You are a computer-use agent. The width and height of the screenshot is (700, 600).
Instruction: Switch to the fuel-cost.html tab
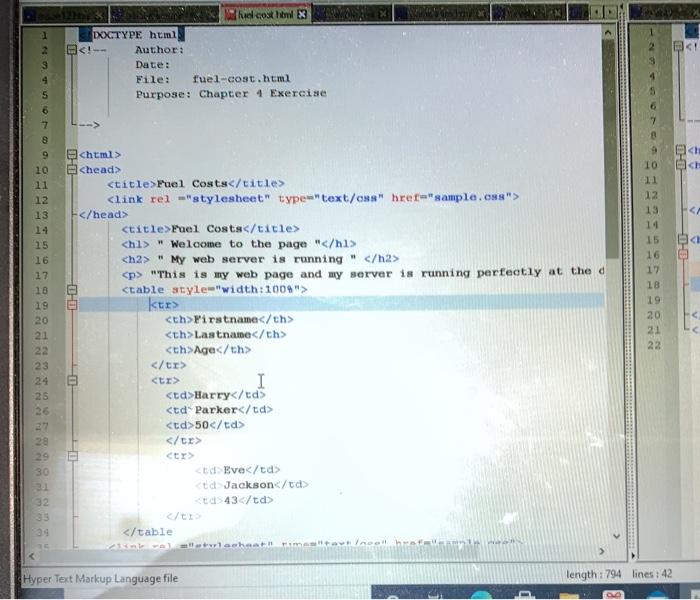pos(266,15)
